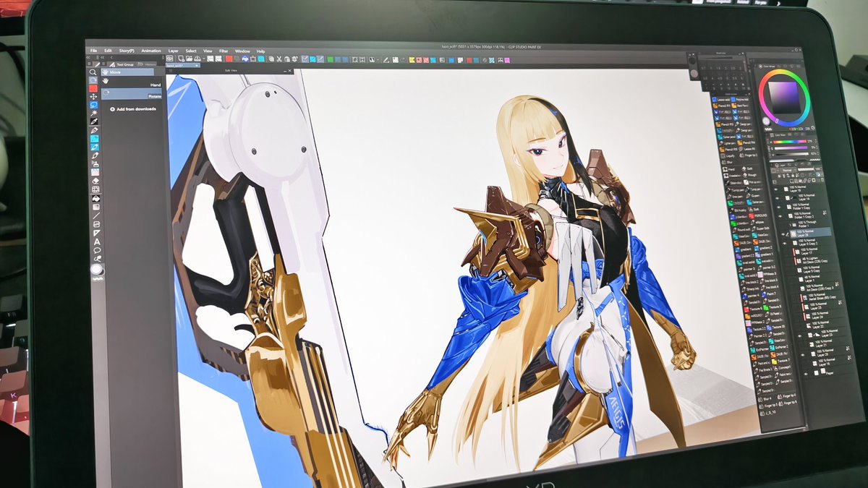Screen dimensions: 868x488
Task: Expand the Folder 1 layer folder
Action: 790,225
